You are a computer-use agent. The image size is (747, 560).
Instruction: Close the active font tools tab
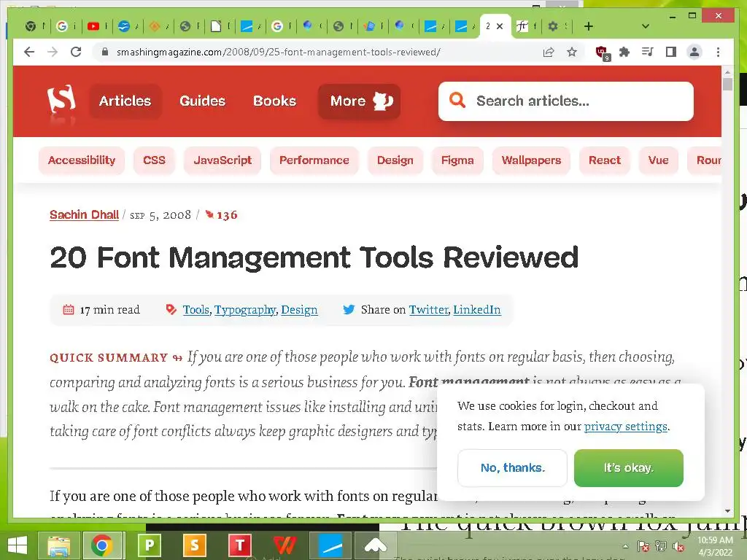click(500, 26)
